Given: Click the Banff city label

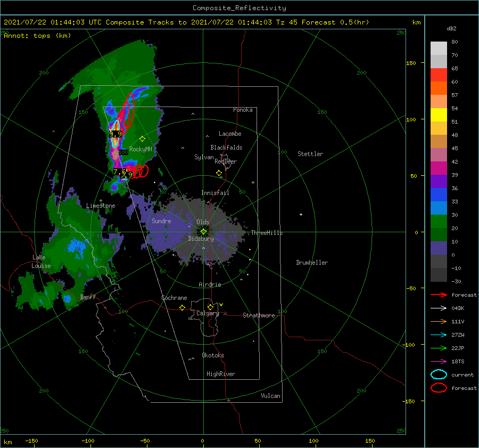Looking at the screenshot, I should point(88,297).
